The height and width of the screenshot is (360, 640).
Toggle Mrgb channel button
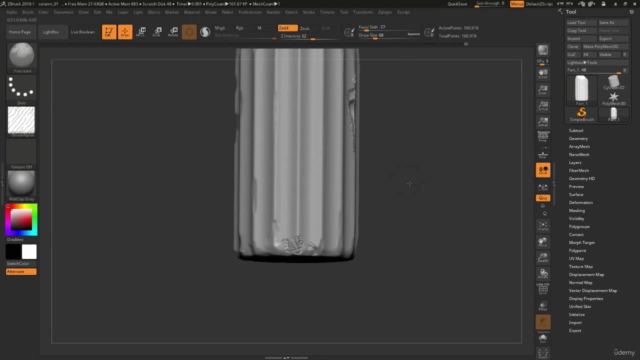coord(220,28)
